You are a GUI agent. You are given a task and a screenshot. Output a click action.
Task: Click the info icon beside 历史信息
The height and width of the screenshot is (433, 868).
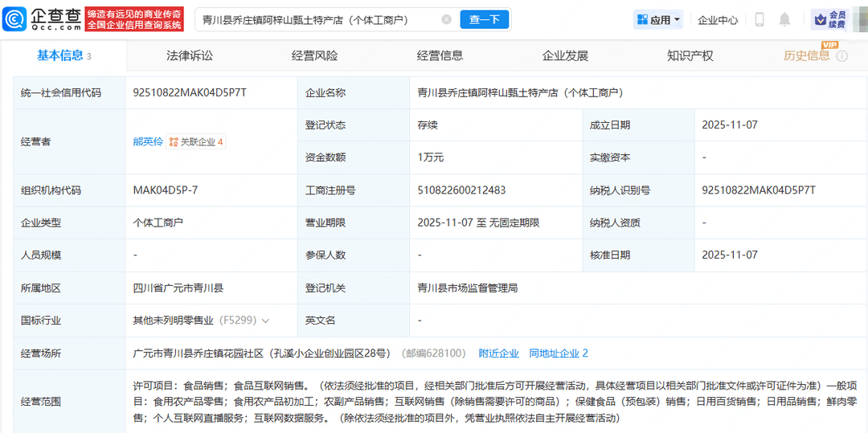tap(842, 56)
